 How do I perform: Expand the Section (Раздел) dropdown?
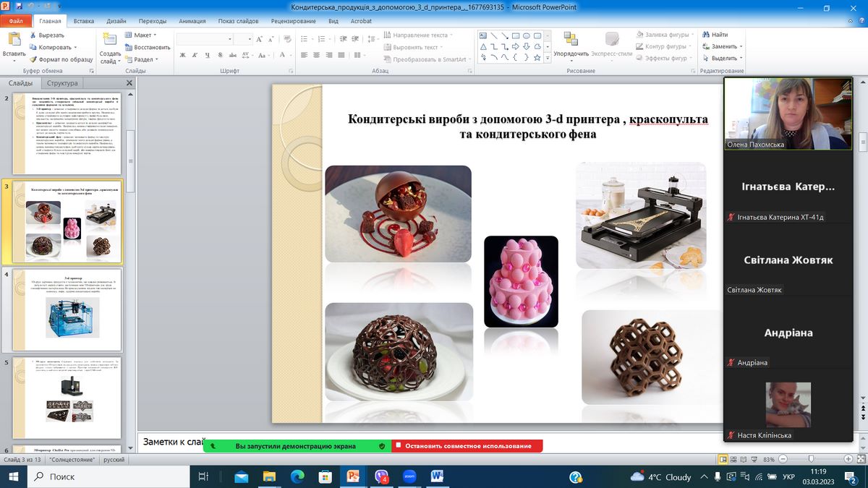143,59
